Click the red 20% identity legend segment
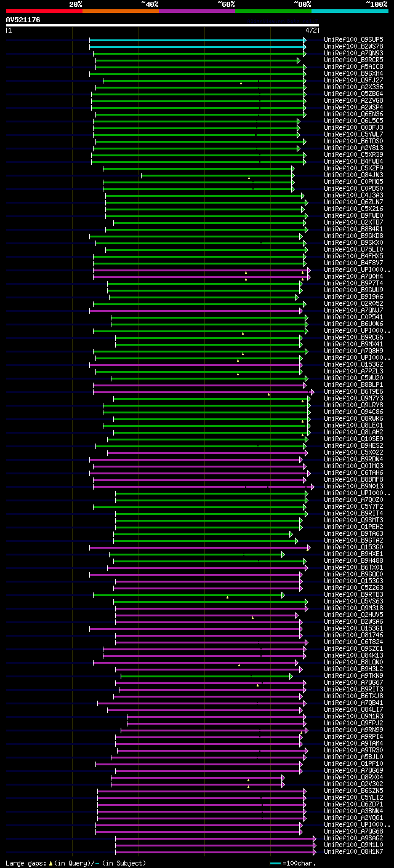Image resolution: width=394 pixels, height=868 pixels. 44,11
